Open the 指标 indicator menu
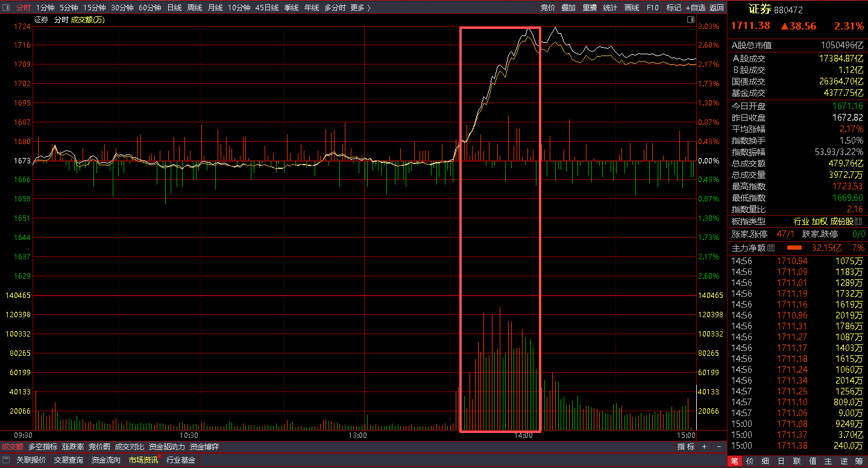Viewport: 868px width, 468px height. point(686,447)
